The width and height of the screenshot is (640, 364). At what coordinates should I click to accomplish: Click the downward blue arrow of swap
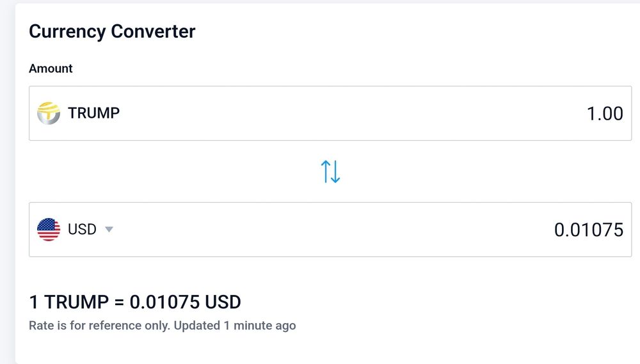[x=335, y=171]
